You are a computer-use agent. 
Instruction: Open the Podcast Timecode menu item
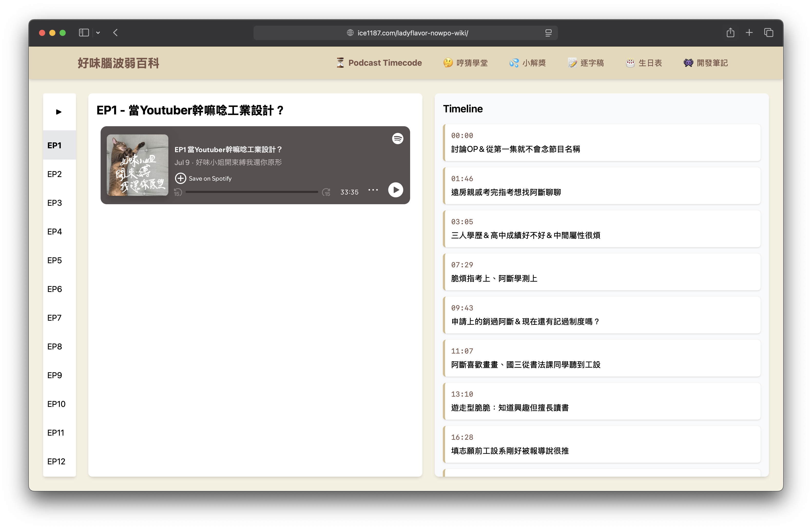click(x=379, y=63)
